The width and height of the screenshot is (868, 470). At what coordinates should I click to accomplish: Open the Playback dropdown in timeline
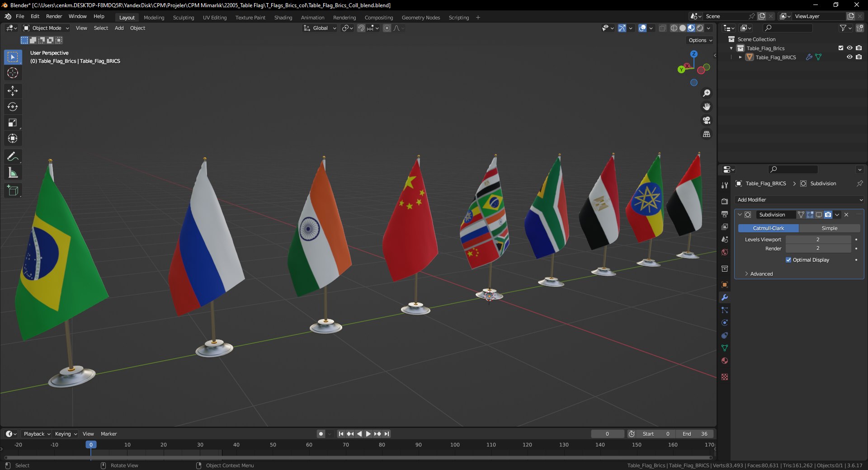[37, 434]
